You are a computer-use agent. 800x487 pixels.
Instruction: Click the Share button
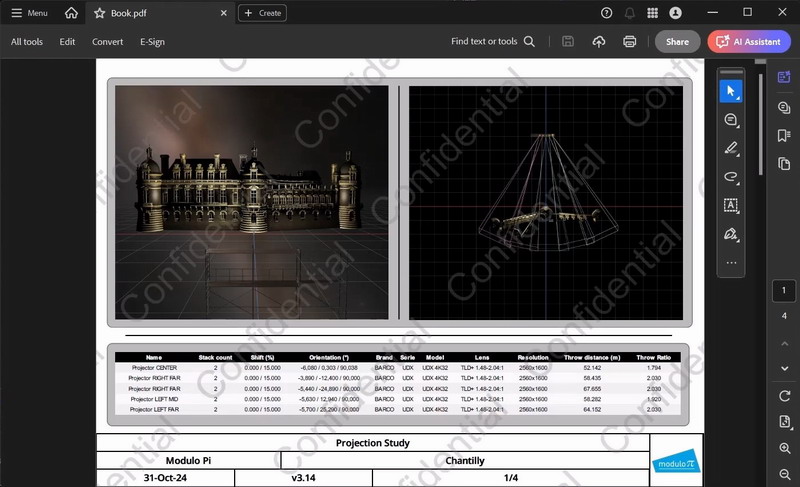677,42
